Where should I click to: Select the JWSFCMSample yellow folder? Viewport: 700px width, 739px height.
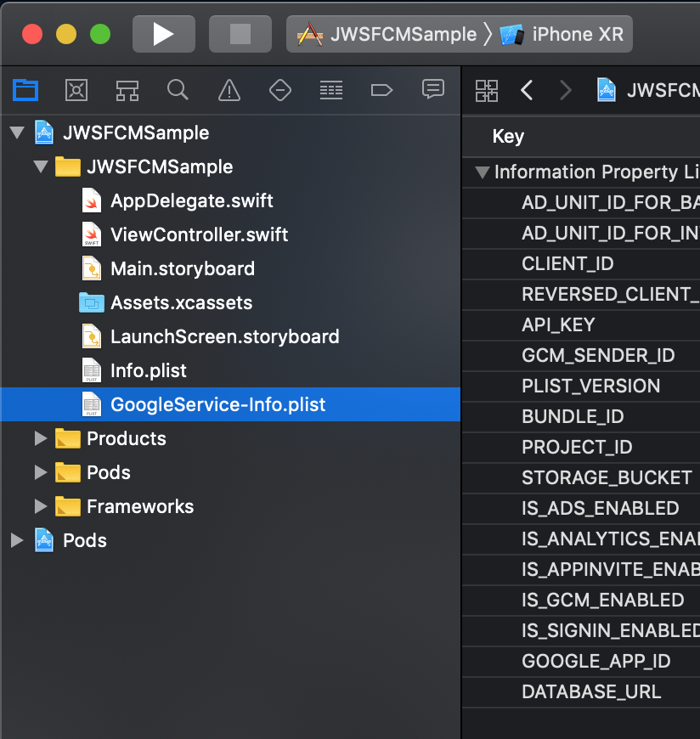pos(230,166)
